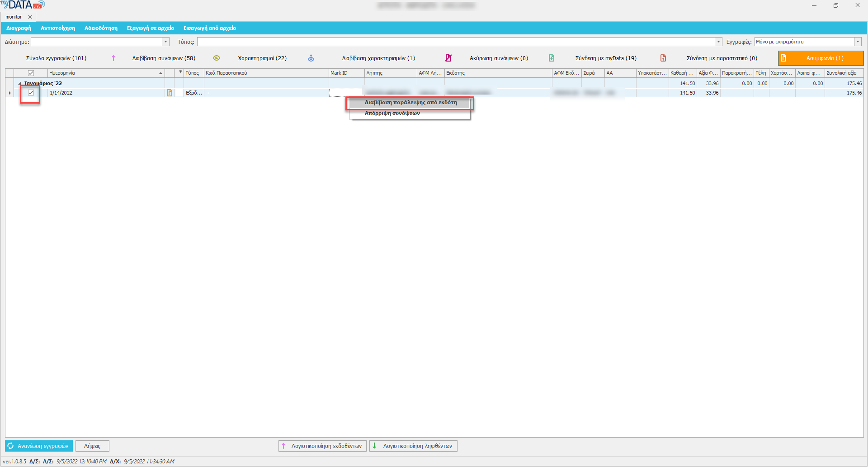
Task: Click the orange document icon in the 1/14/2022 row
Action: point(170,93)
